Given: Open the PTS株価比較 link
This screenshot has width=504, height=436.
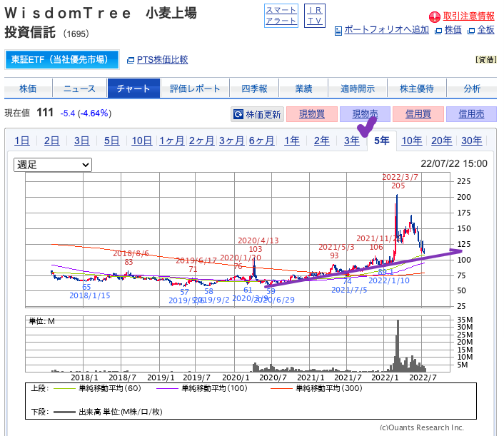Looking at the screenshot, I should [162, 60].
